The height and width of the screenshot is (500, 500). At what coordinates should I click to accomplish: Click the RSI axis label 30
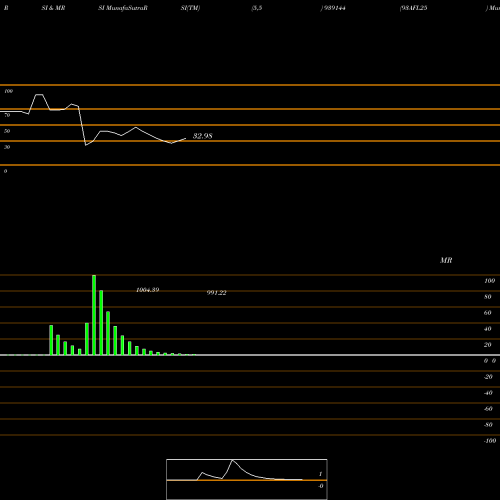point(7,147)
